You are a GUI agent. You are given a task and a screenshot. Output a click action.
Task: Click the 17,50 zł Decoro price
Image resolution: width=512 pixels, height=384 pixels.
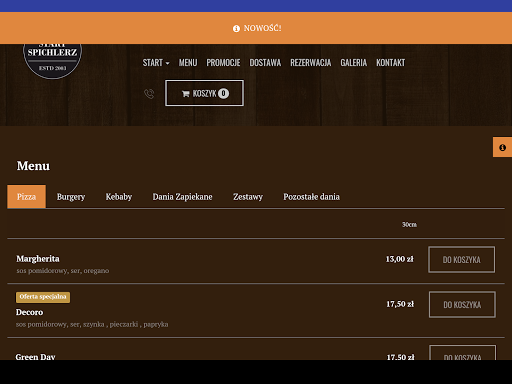pos(400,304)
